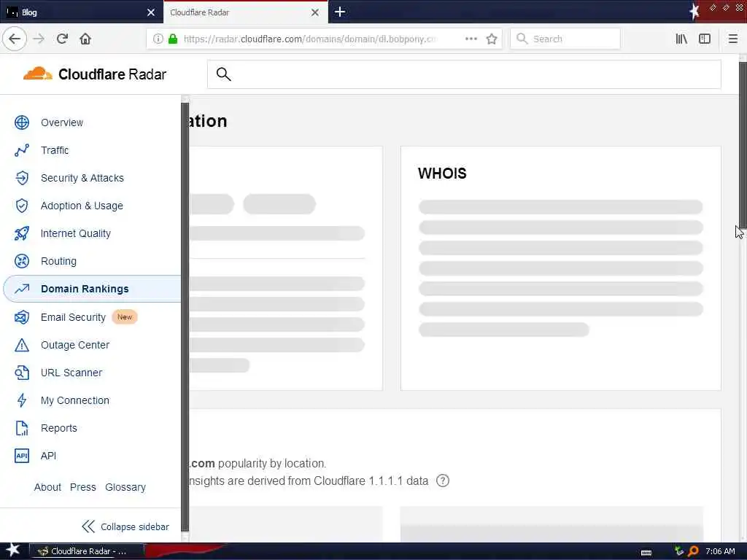Collapse the sidebar

click(125, 526)
